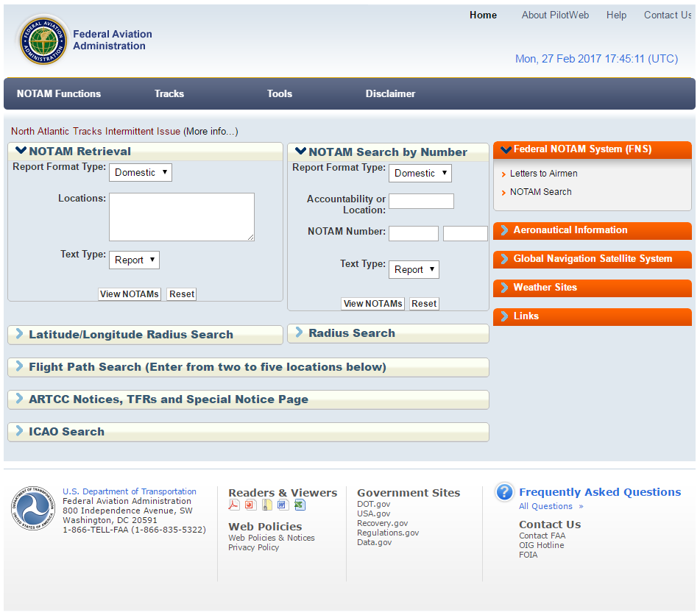
Task: Open Text Type dropdown in Search by Number
Action: pos(414,269)
